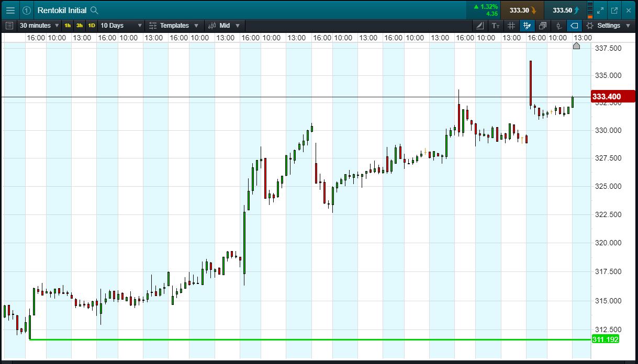Click the grey scroll-to-latest marker on time axis
Screen dimensions: 638x364
[576, 46]
